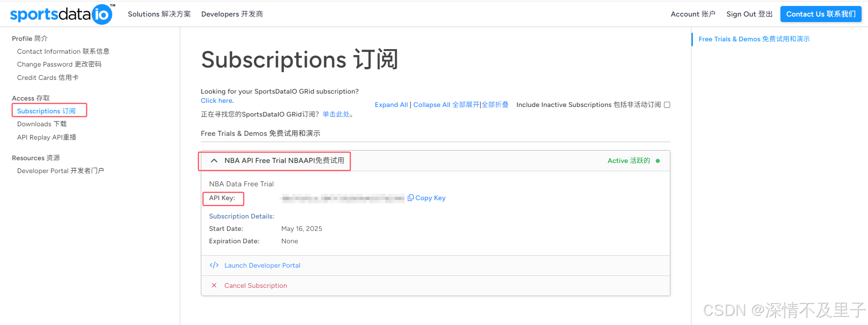Click the SportsDataIO logo

[x=62, y=14]
